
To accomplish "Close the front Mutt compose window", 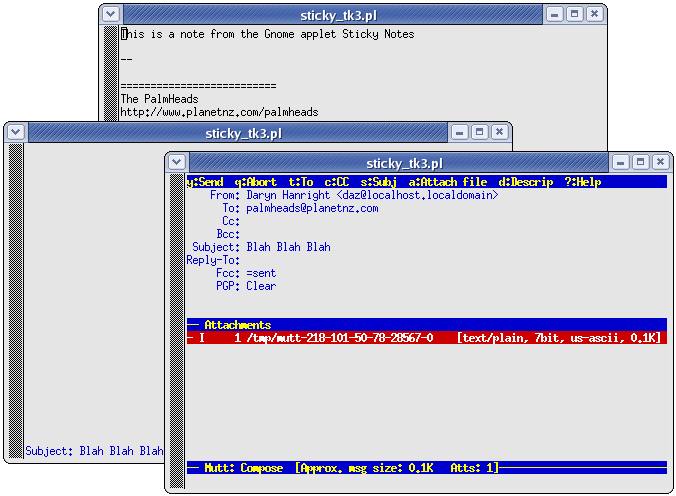I will [660, 162].
